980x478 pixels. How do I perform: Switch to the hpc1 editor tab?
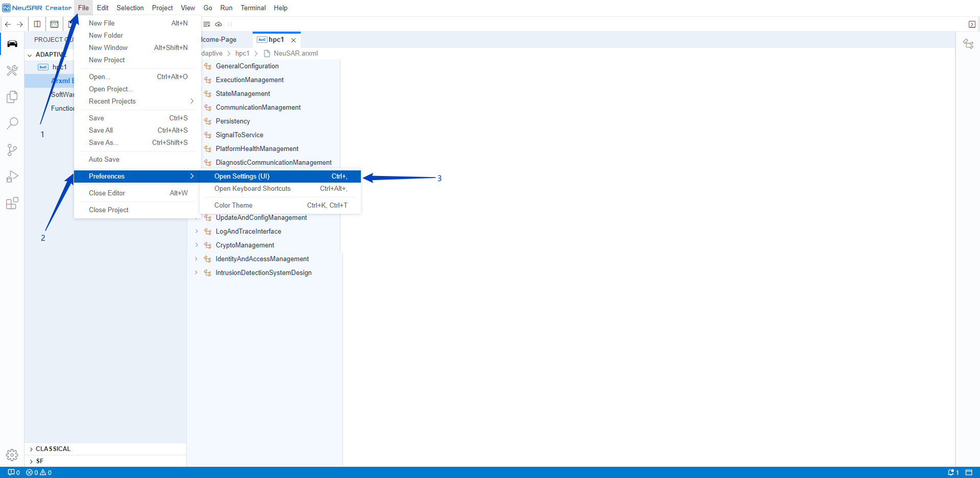pos(276,40)
